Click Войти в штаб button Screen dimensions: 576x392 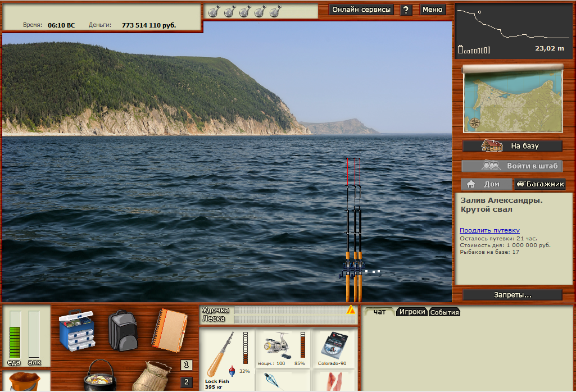(512, 166)
